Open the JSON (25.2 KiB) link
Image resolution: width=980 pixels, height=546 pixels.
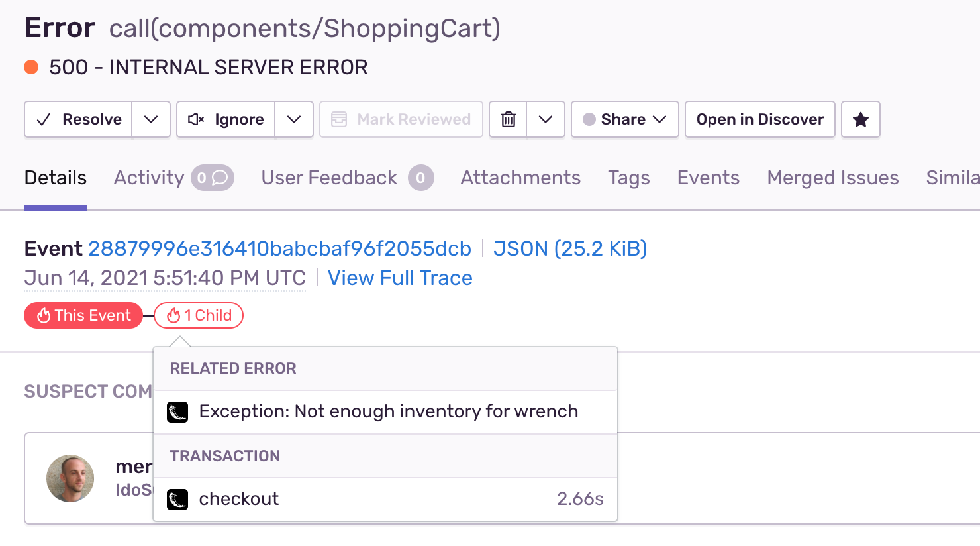pyautogui.click(x=569, y=248)
